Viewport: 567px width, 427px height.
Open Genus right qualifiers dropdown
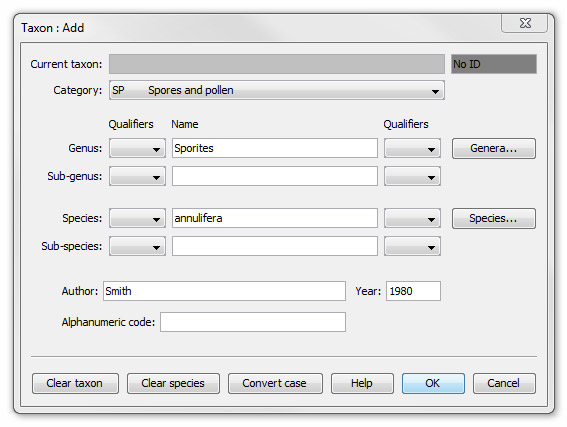(412, 148)
